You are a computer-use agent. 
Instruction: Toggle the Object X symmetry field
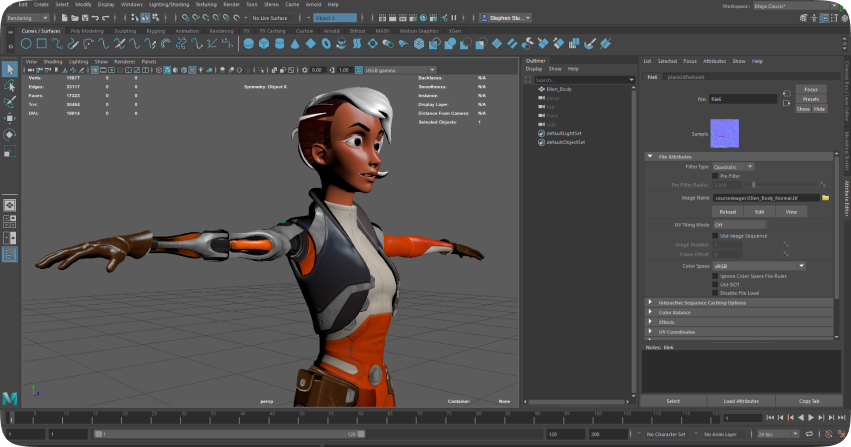(335, 18)
